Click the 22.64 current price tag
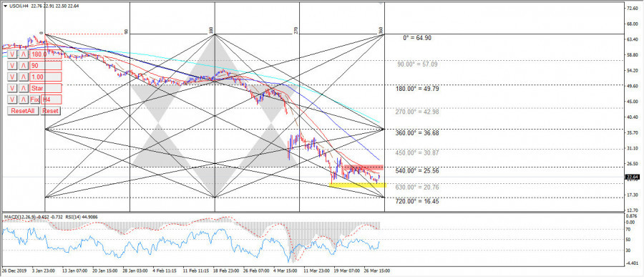 tap(630, 177)
